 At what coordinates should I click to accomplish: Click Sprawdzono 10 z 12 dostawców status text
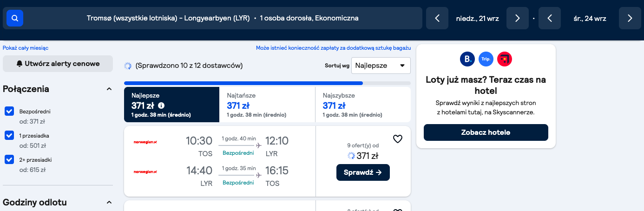(189, 66)
